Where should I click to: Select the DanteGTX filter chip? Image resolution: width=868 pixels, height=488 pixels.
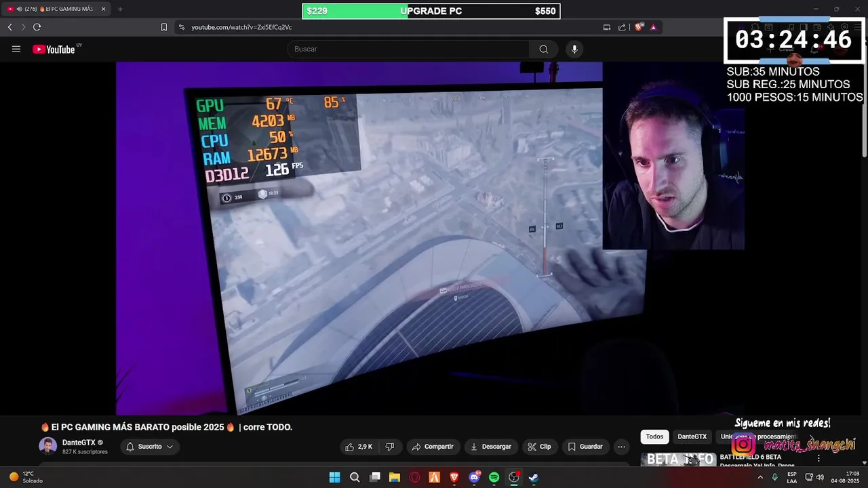(692, 436)
